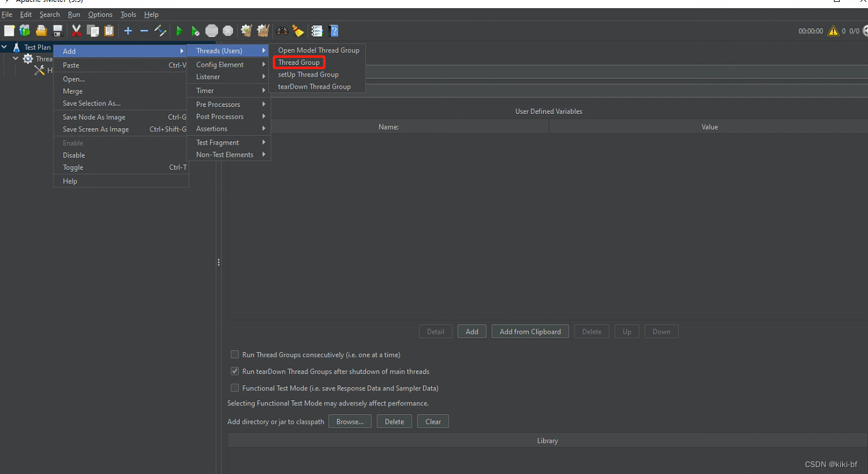The width and height of the screenshot is (868, 474).
Task: Expand the Assertions submenu
Action: 229,129
